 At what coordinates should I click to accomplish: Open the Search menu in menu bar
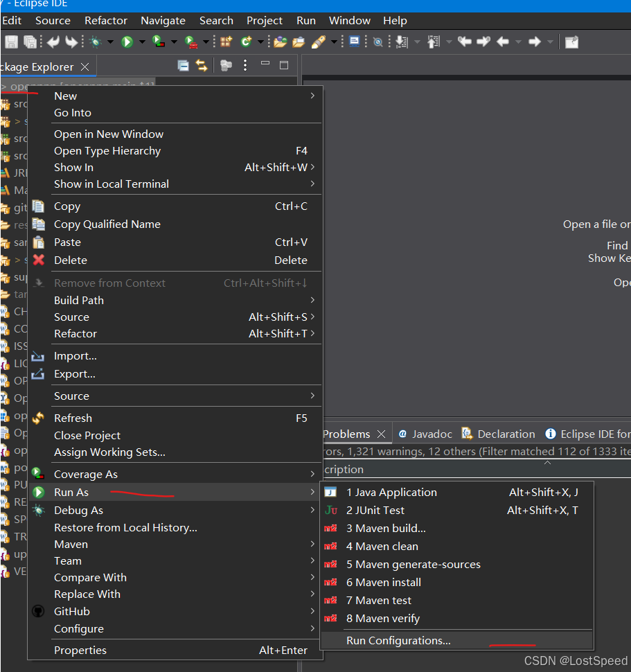[x=216, y=21]
